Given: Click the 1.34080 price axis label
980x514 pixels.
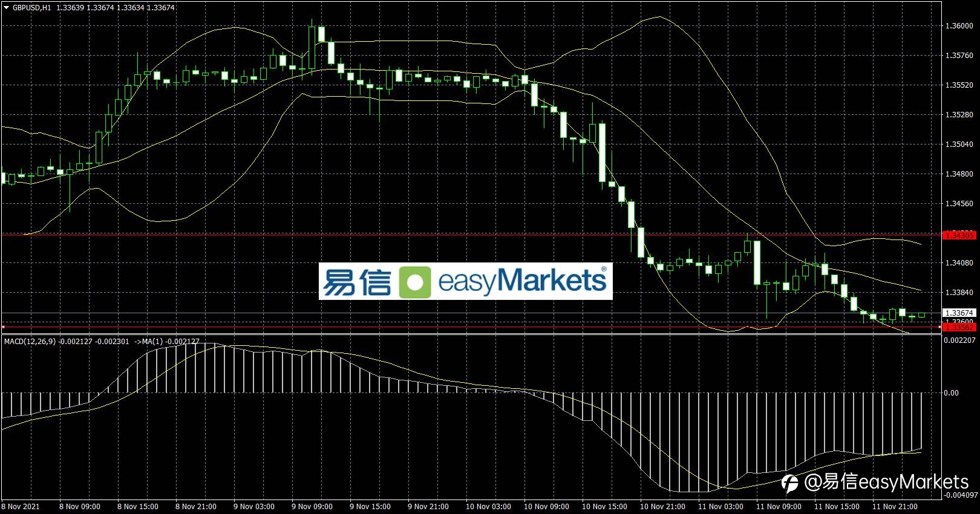Looking at the screenshot, I should click(x=959, y=263).
